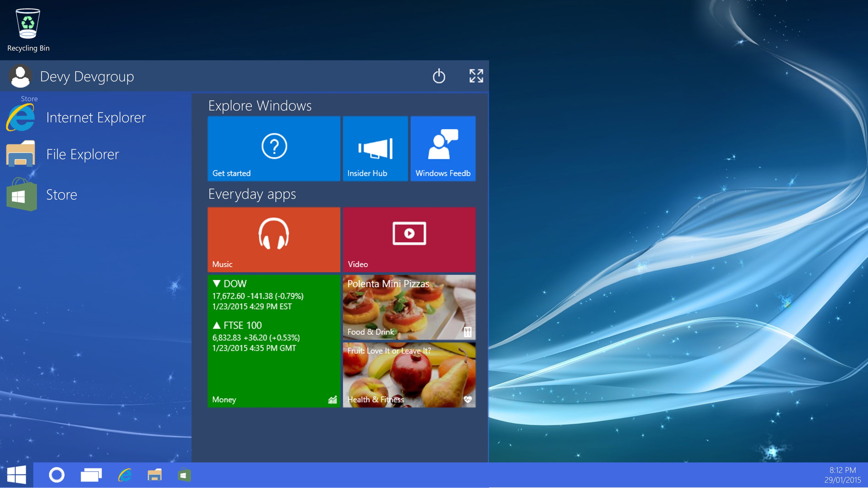This screenshot has width=868, height=488.
Task: Click the power button icon
Action: (x=439, y=76)
